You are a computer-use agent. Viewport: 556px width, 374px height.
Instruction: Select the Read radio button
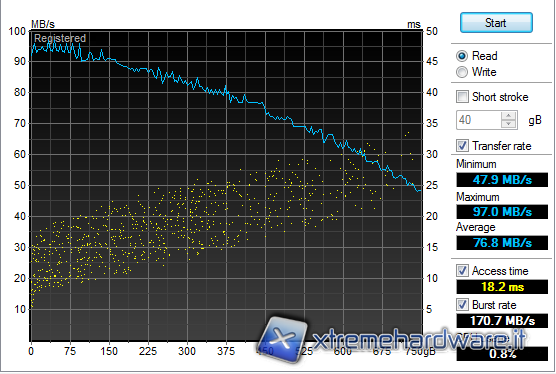pyautogui.click(x=462, y=56)
